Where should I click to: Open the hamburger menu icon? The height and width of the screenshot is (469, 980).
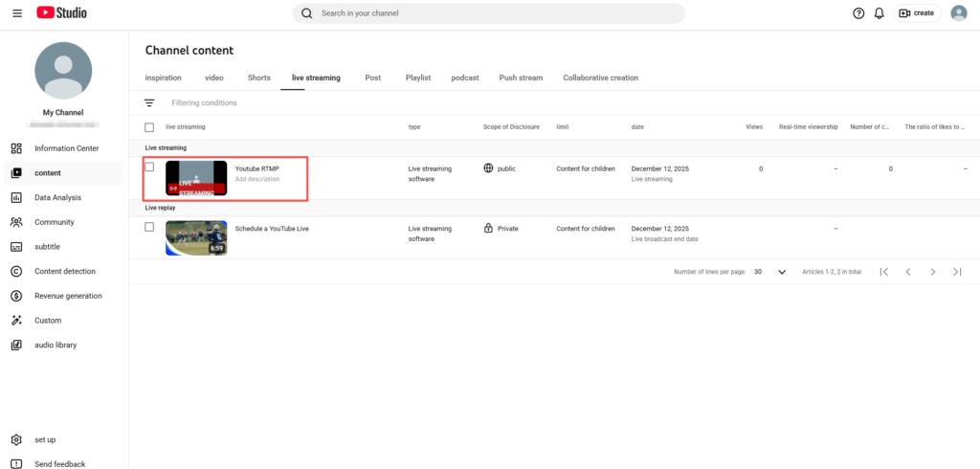pos(17,13)
